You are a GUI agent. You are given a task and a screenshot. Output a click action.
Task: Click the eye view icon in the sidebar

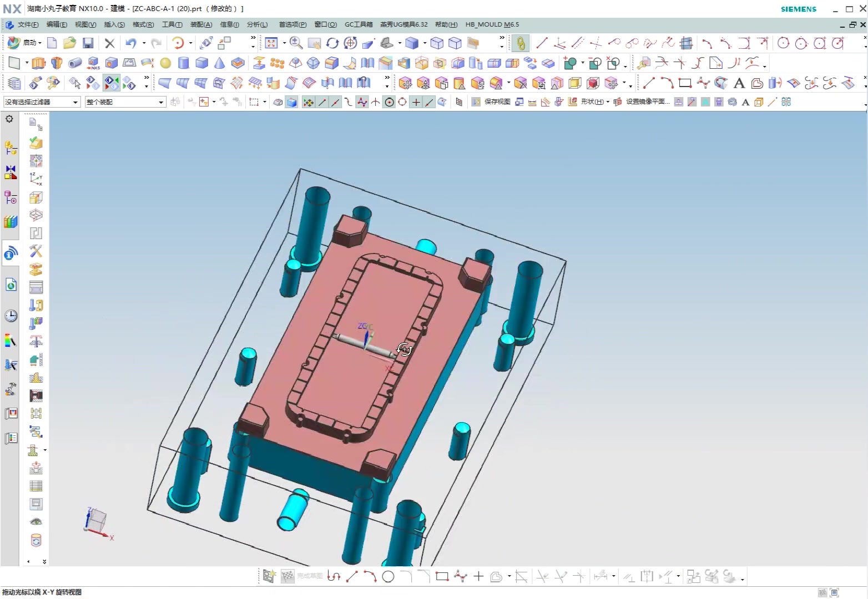pyautogui.click(x=36, y=521)
